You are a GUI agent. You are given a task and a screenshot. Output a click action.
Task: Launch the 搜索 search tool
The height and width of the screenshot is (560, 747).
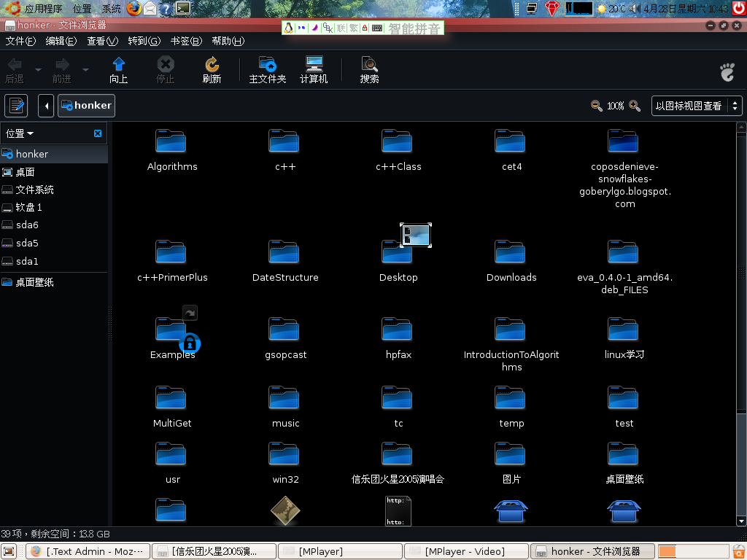tap(369, 70)
